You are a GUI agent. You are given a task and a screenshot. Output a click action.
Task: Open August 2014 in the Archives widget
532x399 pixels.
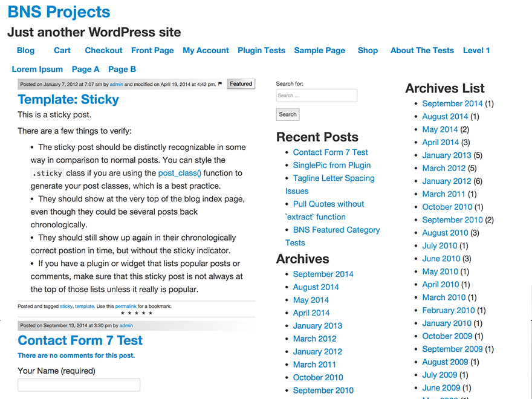pos(316,287)
